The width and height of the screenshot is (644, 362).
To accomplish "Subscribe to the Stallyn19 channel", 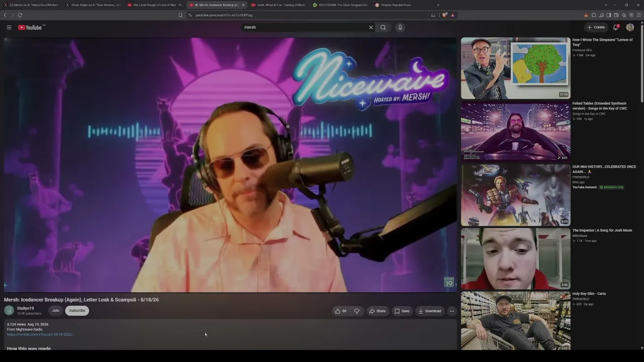I will [77, 311].
